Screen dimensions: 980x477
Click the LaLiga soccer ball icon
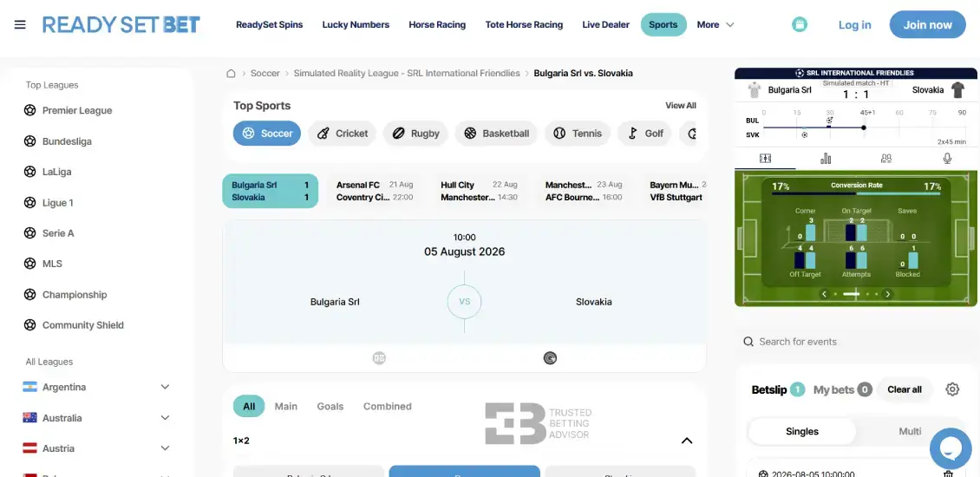coord(29,172)
